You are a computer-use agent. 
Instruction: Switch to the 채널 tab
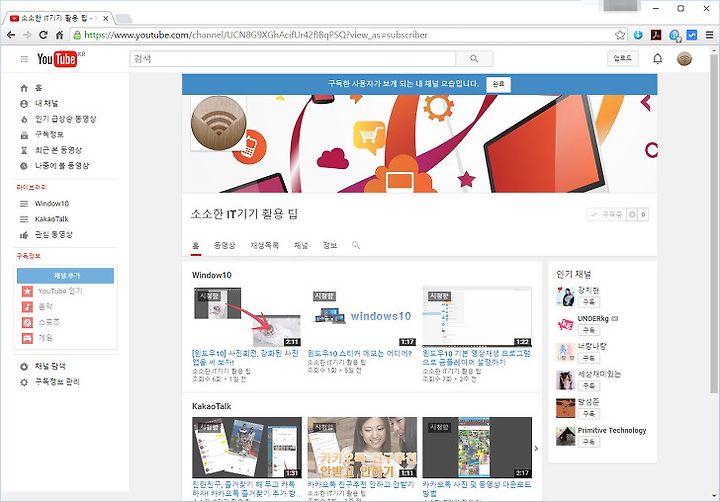301,246
